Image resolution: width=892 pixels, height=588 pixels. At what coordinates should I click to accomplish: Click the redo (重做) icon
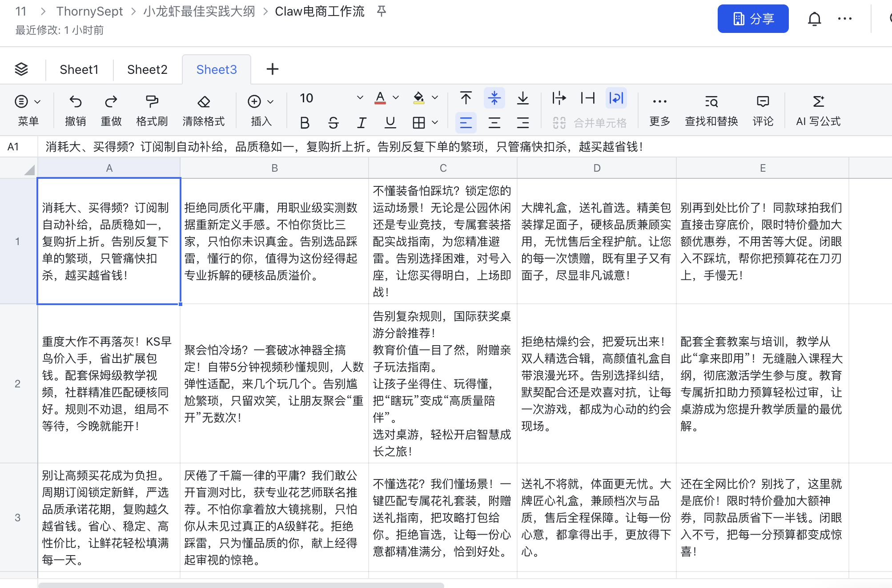coord(111,102)
